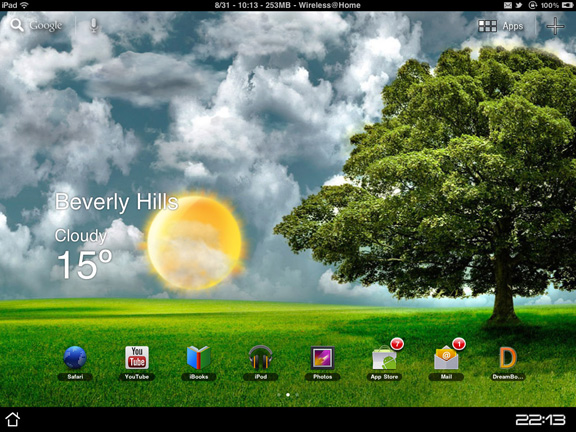576x432 pixels.
Task: Tap the Home button icon
Action: point(12,419)
